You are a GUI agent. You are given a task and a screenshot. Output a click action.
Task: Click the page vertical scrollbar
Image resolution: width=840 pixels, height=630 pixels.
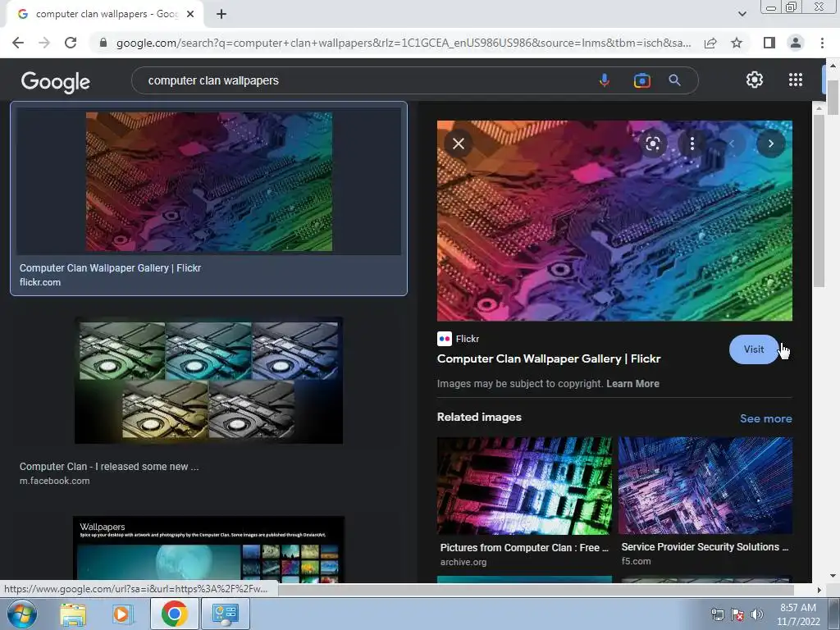coord(833,97)
